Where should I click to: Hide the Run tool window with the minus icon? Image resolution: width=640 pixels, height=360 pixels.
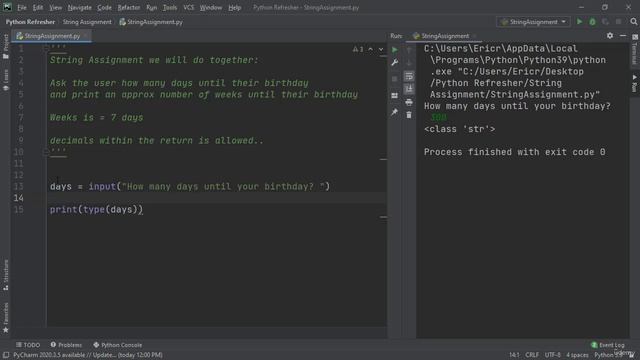pos(623,36)
